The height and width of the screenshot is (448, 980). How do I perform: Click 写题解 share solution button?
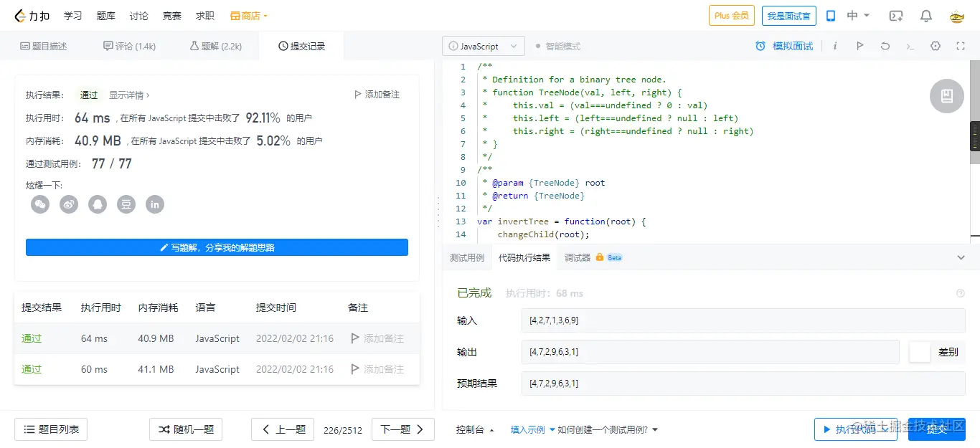click(x=217, y=247)
